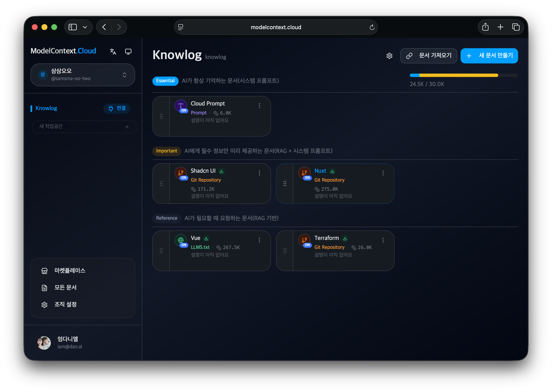Toggle the ON badge for Terraform
Screen dimensions: 552x392
coord(307,245)
